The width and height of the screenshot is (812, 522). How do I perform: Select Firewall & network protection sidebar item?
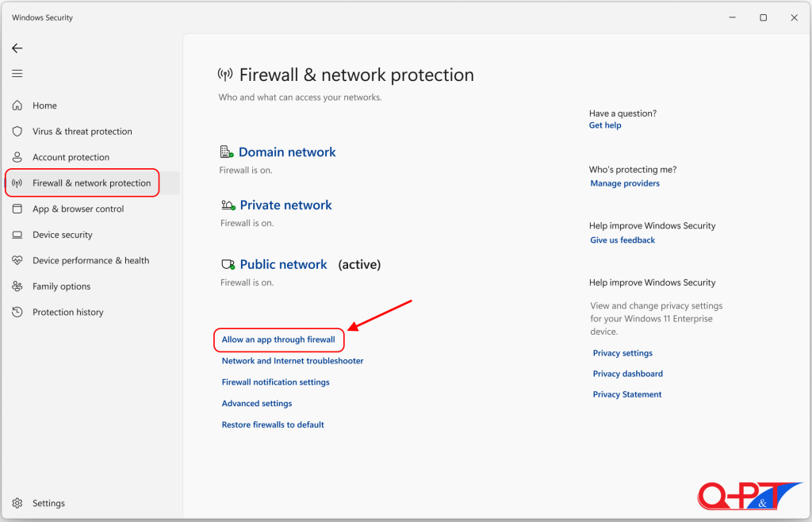91,183
